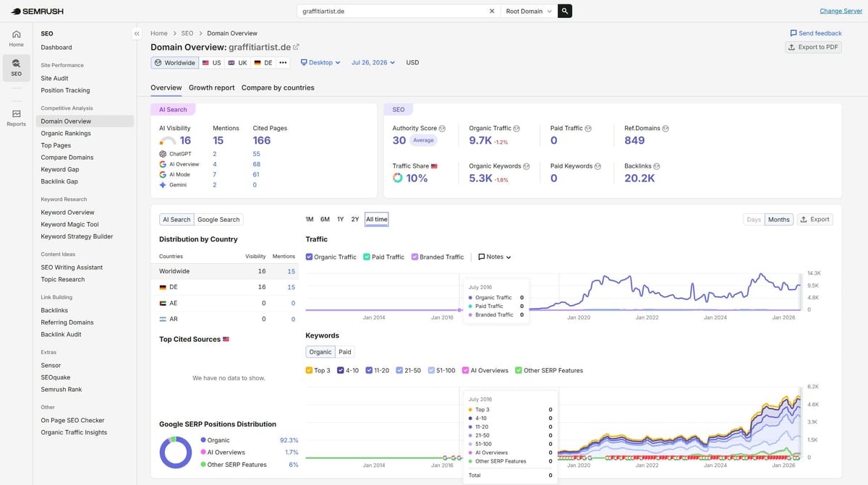Screen dimensions: 868x485
Task: Open the Reports sidebar icon
Action: (16, 118)
